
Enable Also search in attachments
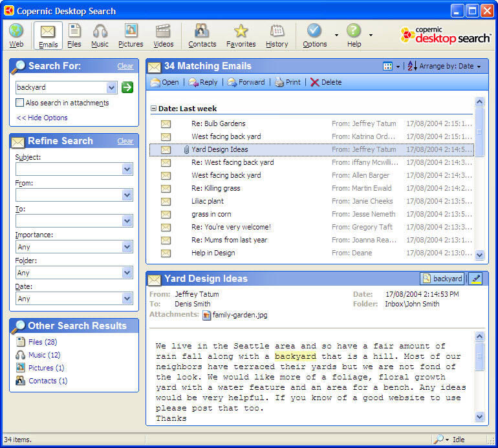[x=19, y=103]
